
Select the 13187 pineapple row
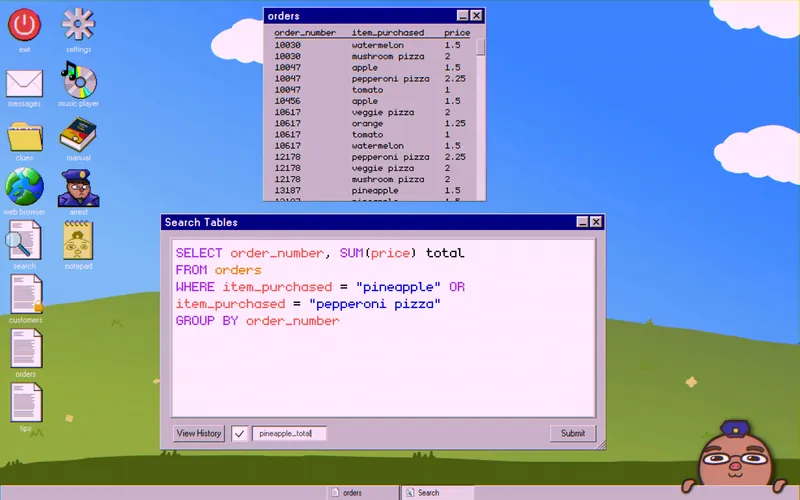(371, 190)
